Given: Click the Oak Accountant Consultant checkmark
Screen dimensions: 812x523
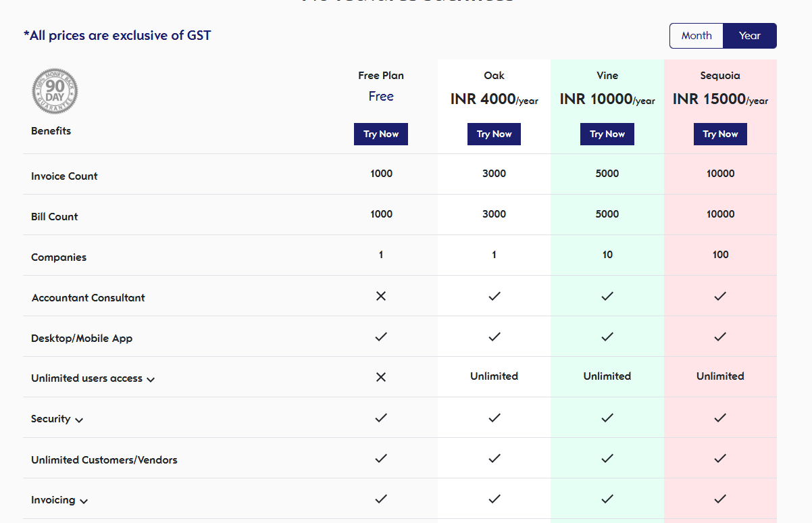Looking at the screenshot, I should [x=494, y=296].
